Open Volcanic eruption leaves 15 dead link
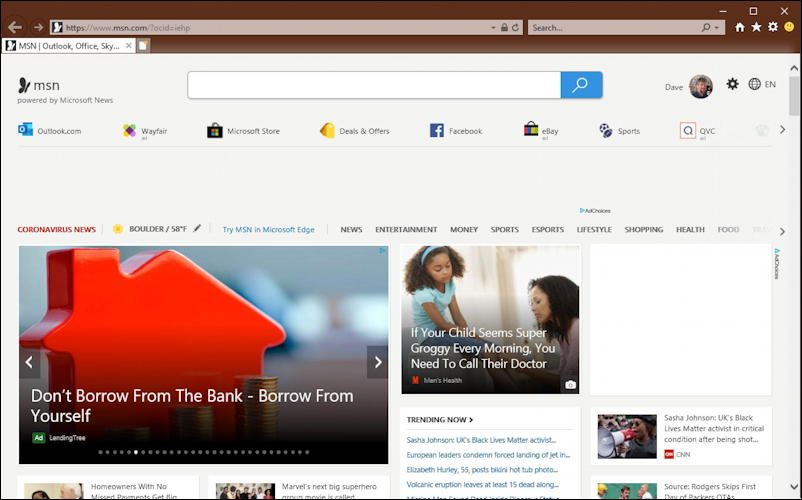The width and height of the screenshot is (802, 500). click(482, 484)
